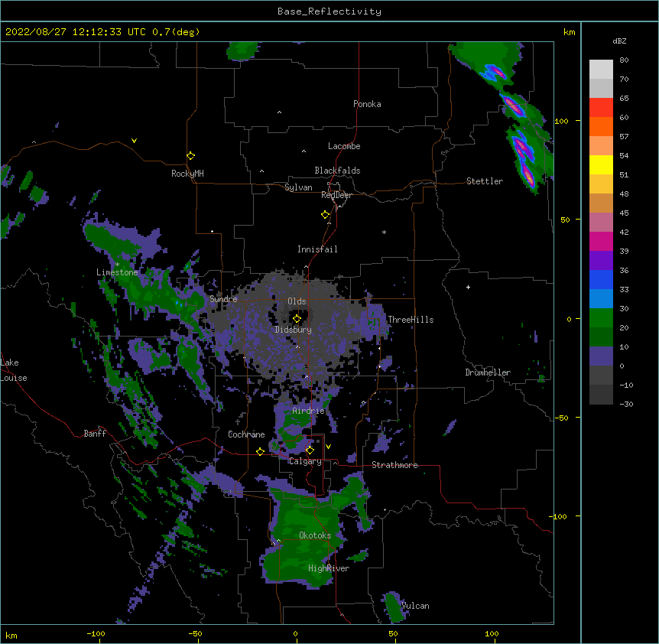Click the Lacombe city label
The height and width of the screenshot is (644, 659).
pos(344,146)
